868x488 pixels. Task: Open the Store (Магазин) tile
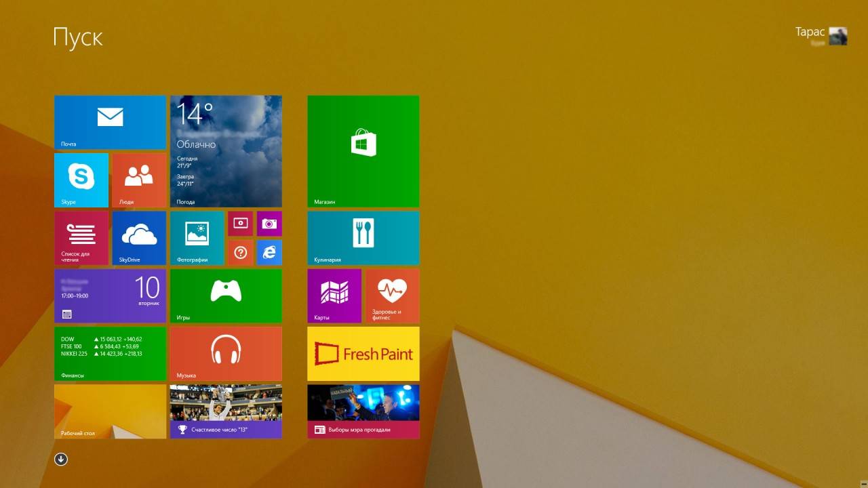tap(363, 150)
